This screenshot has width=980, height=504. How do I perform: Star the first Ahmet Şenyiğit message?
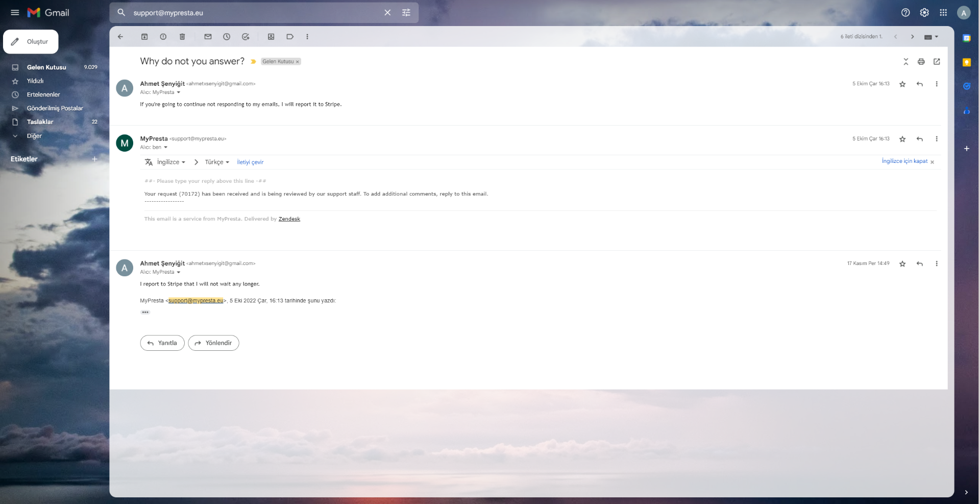[x=902, y=84]
